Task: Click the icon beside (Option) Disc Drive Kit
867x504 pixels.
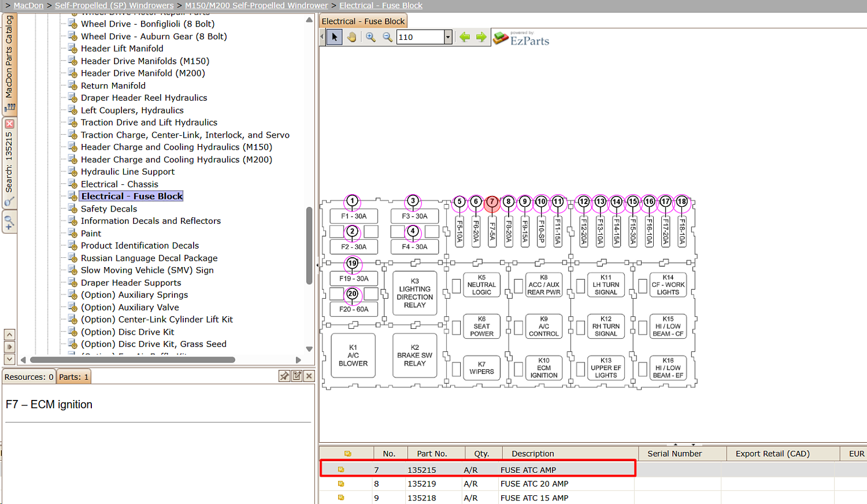Action: (x=72, y=332)
